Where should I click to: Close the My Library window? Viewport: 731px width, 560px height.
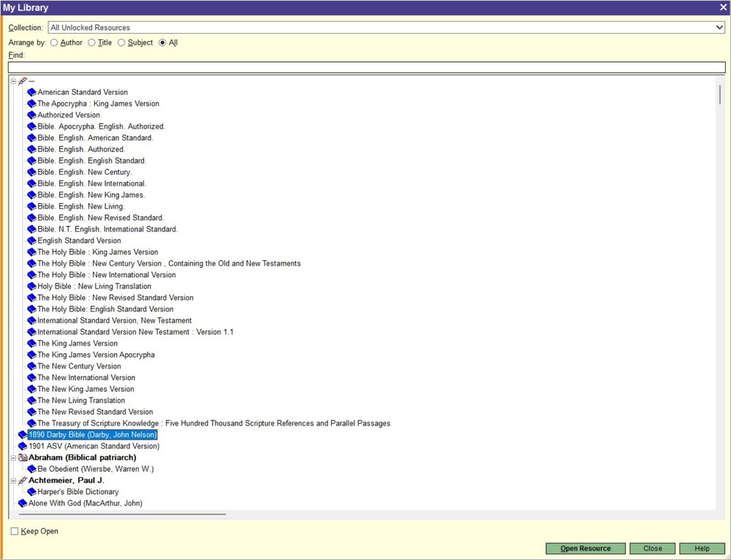(723, 7)
